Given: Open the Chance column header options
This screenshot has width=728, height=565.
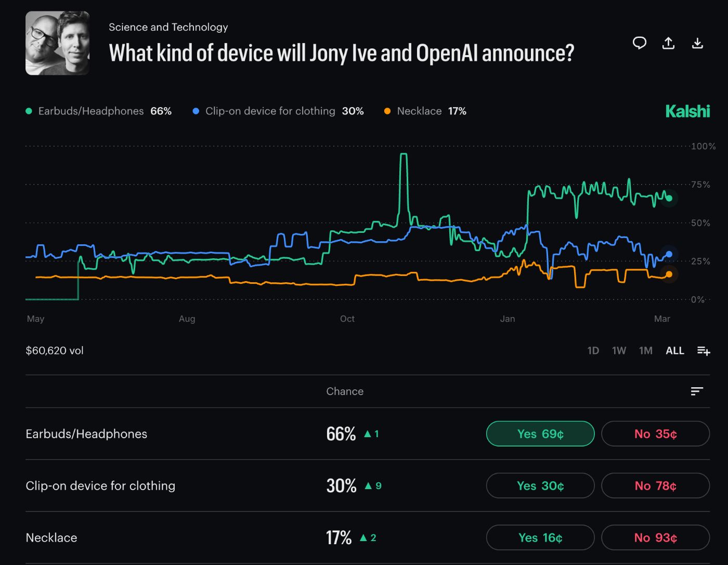Looking at the screenshot, I should pos(345,391).
